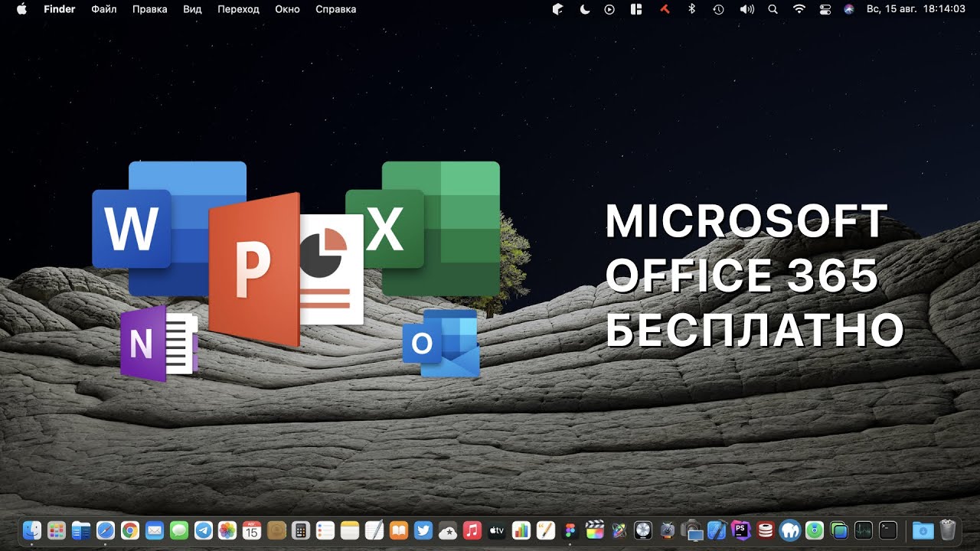The width and height of the screenshot is (980, 551).
Task: Open Time Machine menu bar icon
Action: (718, 9)
